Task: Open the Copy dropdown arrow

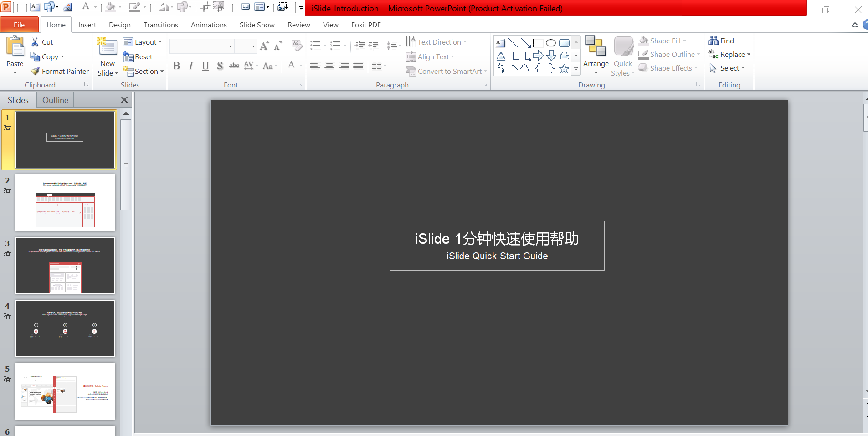Action: pos(62,57)
